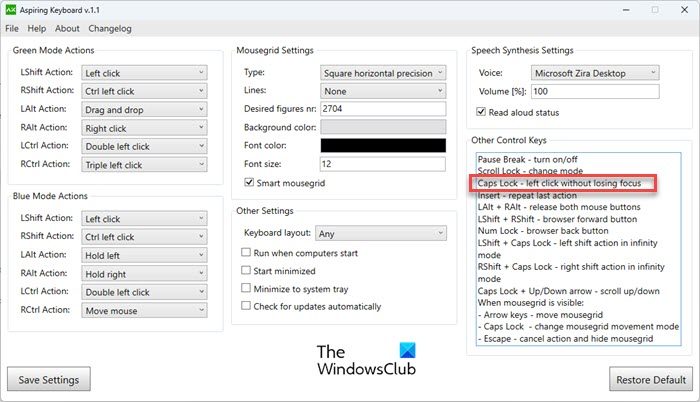700x402 pixels.
Task: Toggle Read aloud status checkbox
Action: pyautogui.click(x=481, y=112)
